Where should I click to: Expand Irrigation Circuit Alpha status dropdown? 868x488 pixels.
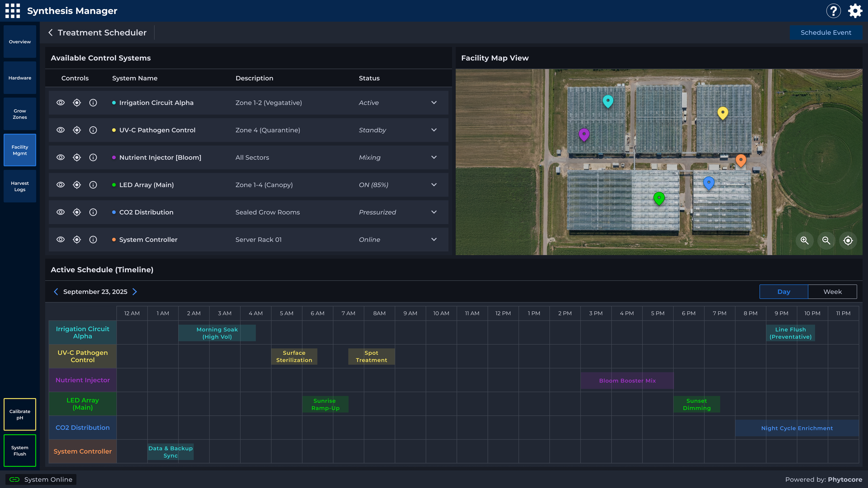pyautogui.click(x=434, y=102)
